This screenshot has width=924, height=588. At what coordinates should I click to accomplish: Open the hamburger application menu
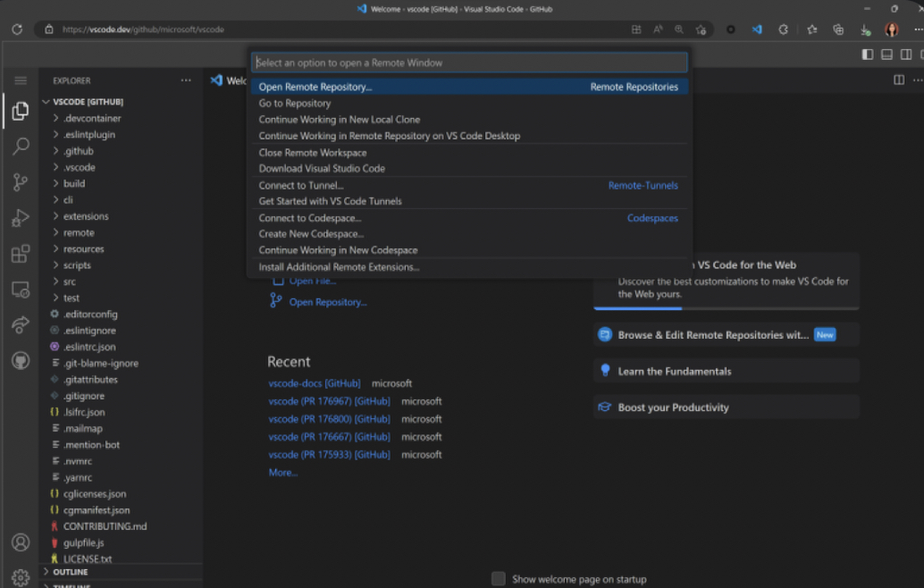click(x=21, y=80)
